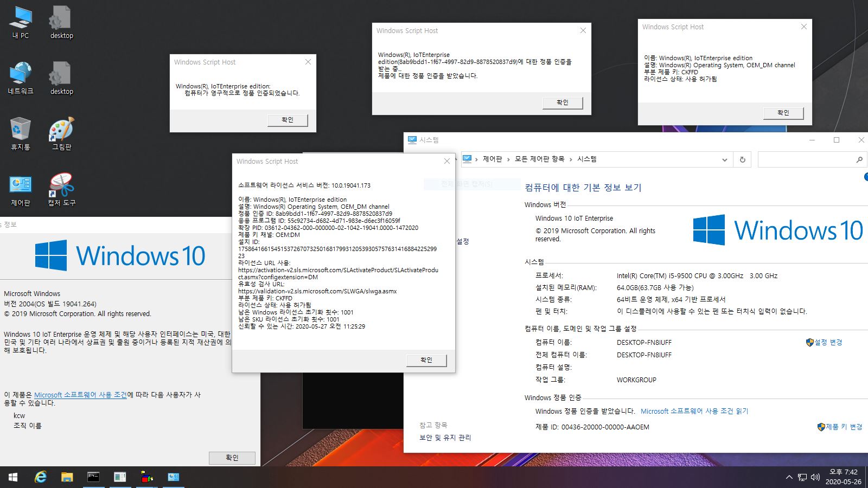The image size is (868, 488).
Task: Close the detailed license info dialog
Action: point(447,162)
